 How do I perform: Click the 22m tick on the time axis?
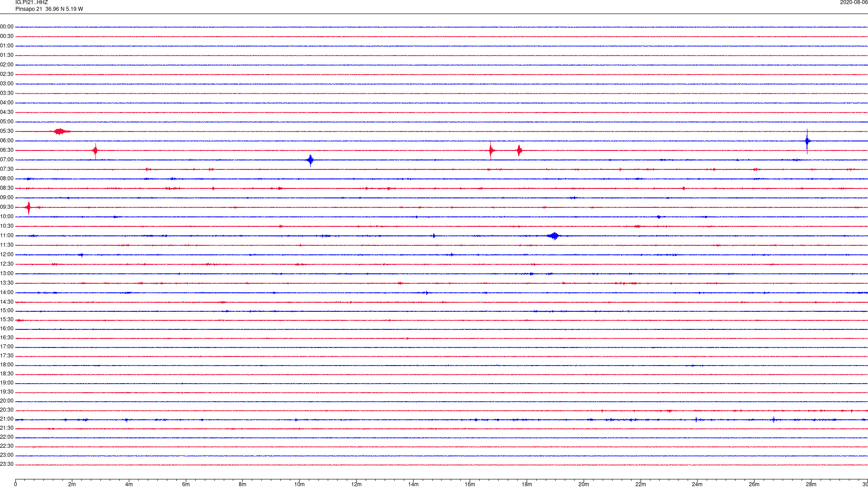tap(641, 484)
